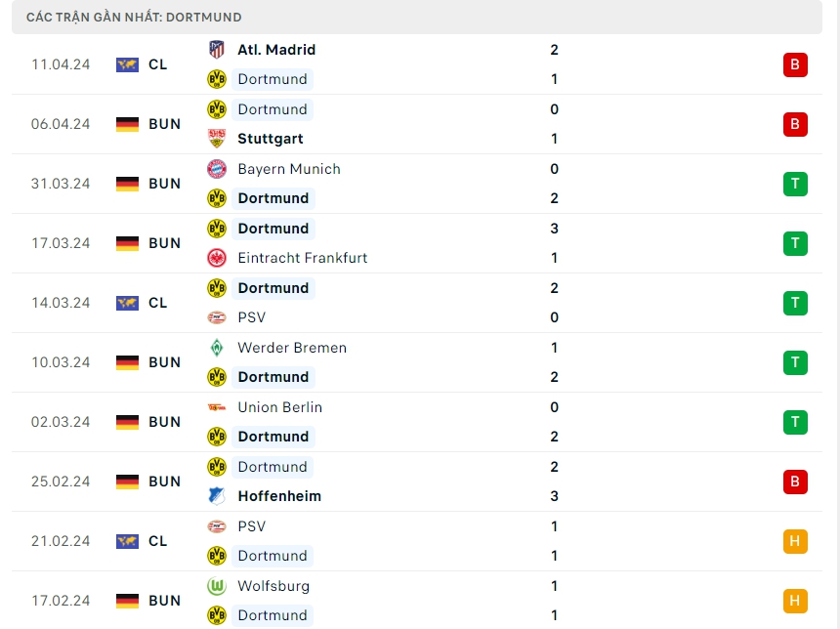This screenshot has height=629, width=840.
Task: Click the CL label on 21.02.24 row
Action: 158,541
